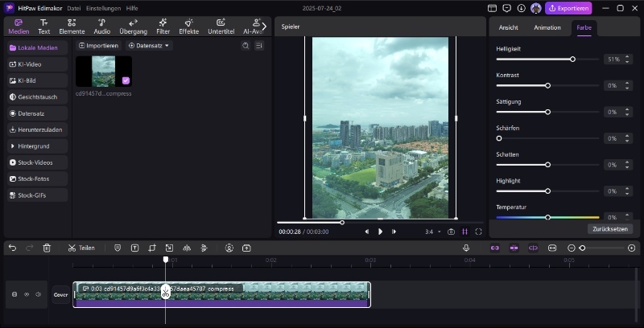
Task: Undo the last action
Action: (12, 248)
